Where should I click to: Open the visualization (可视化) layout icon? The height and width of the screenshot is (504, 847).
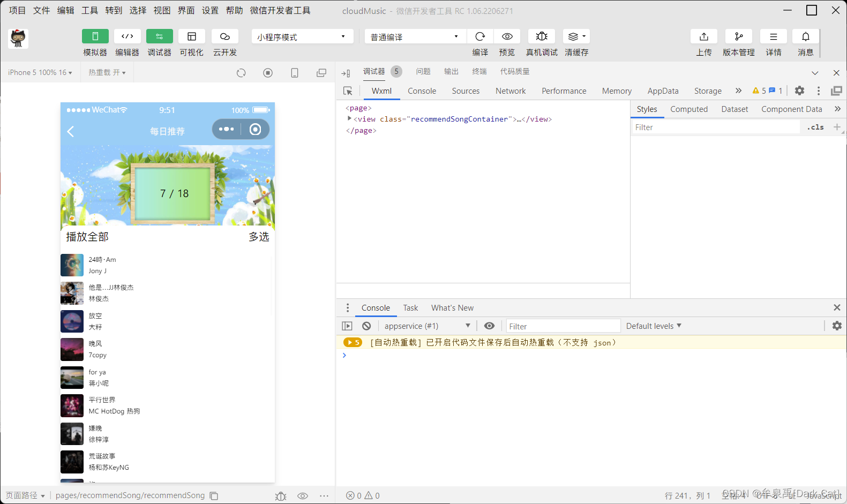point(192,36)
